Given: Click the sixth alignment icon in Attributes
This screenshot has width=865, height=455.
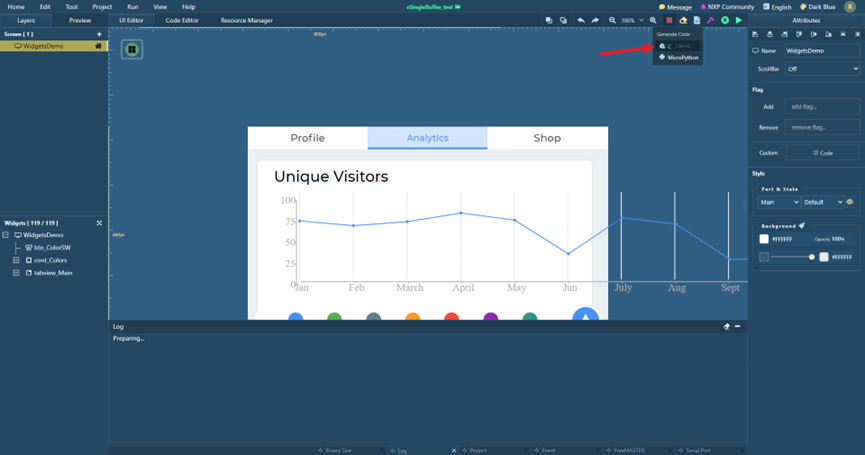Looking at the screenshot, I should 828,34.
